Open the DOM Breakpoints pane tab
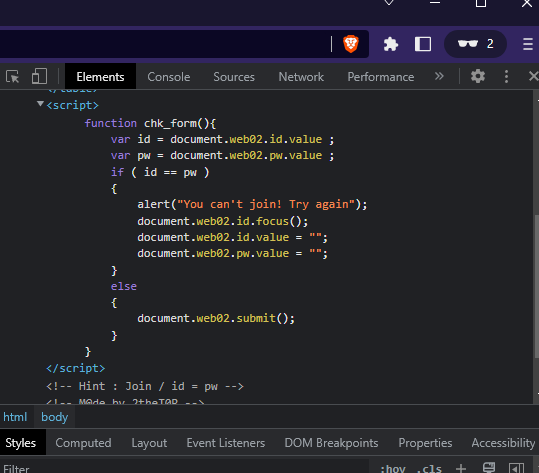 click(x=331, y=443)
